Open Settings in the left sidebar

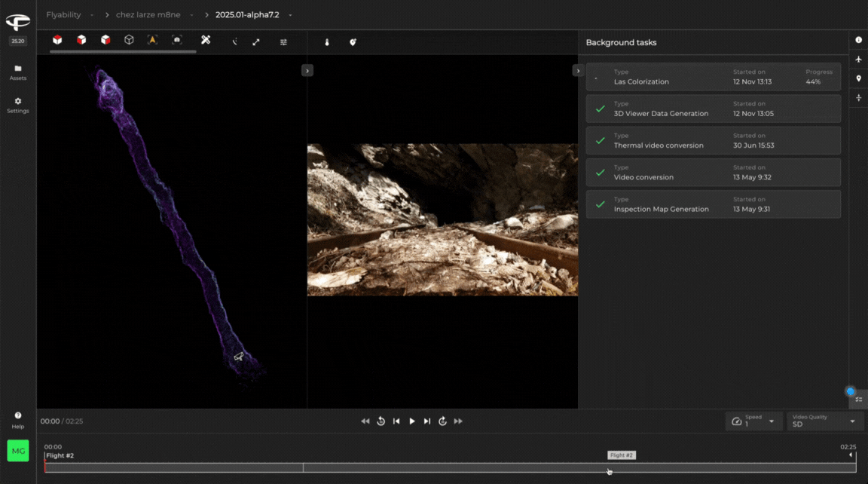click(x=18, y=105)
